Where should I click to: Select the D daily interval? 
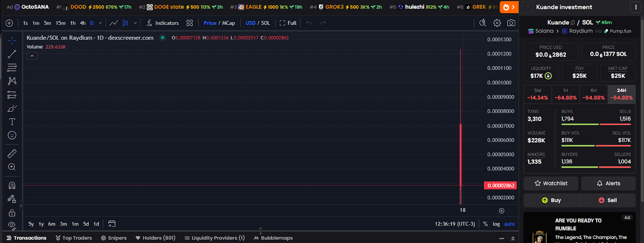coord(92,23)
